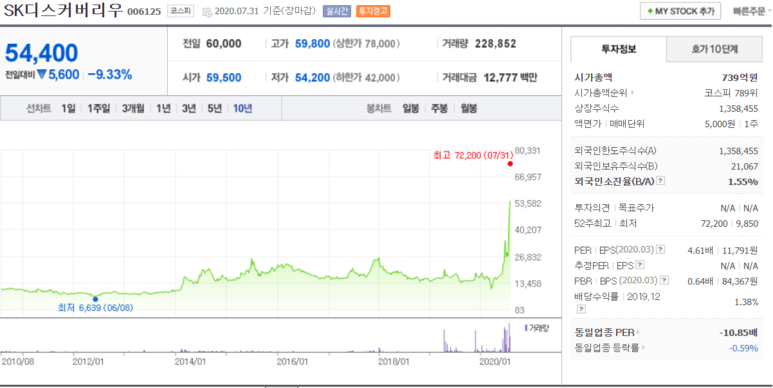Click the 투자경고 badge
Screen dimensions: 773x388
pos(373,11)
